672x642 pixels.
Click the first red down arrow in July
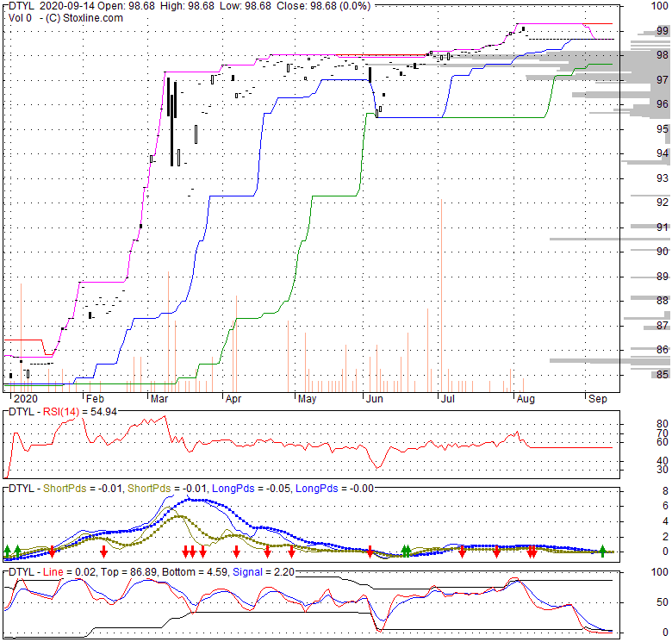click(463, 551)
